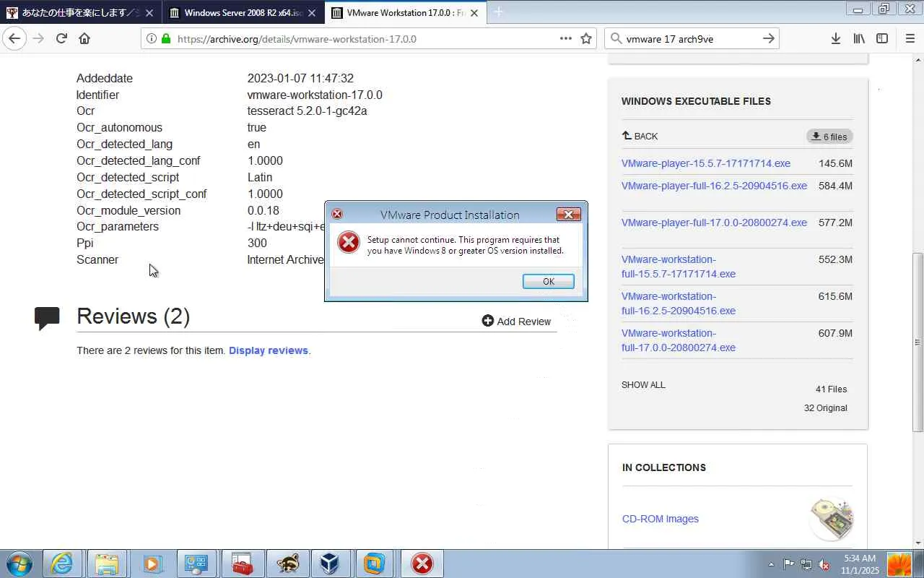Download VMware-workstation-full-17.0.0-20800274.exe
The width and height of the screenshot is (924, 578).
(x=679, y=340)
